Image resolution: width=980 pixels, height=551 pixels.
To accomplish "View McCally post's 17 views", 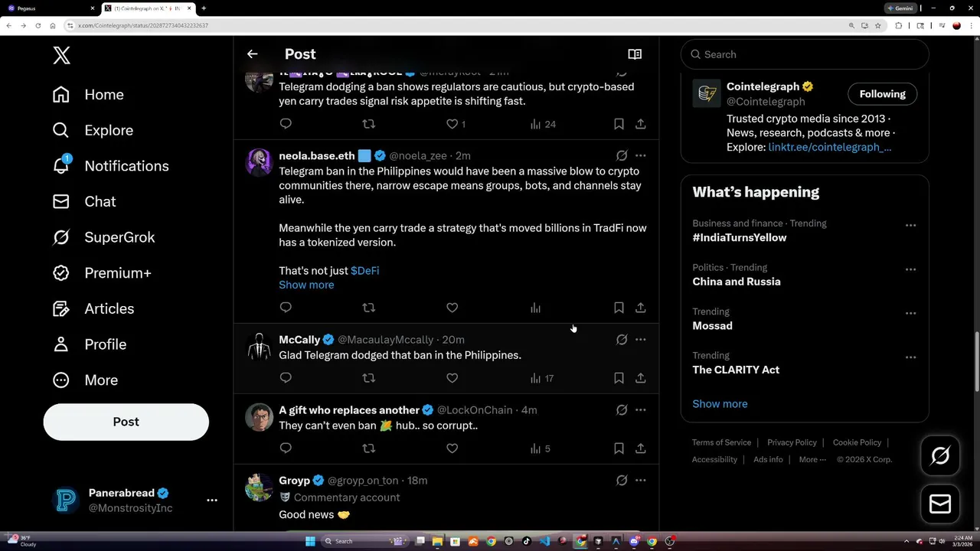I will [x=541, y=378].
